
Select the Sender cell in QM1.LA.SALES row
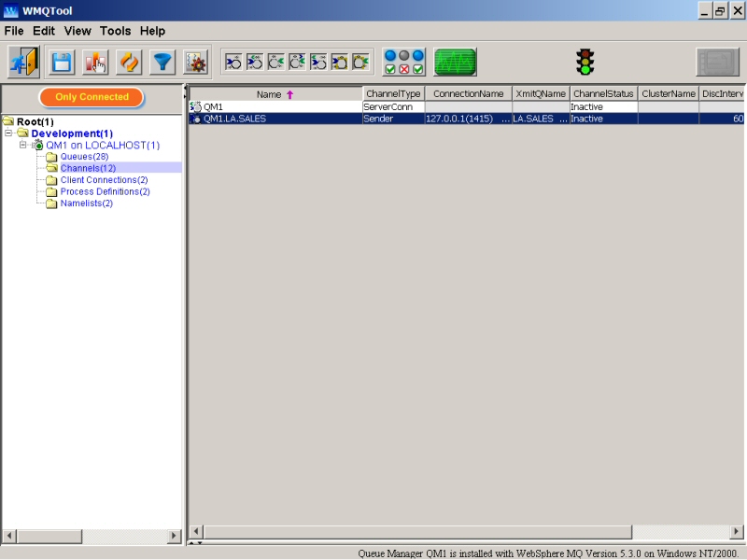[393, 119]
